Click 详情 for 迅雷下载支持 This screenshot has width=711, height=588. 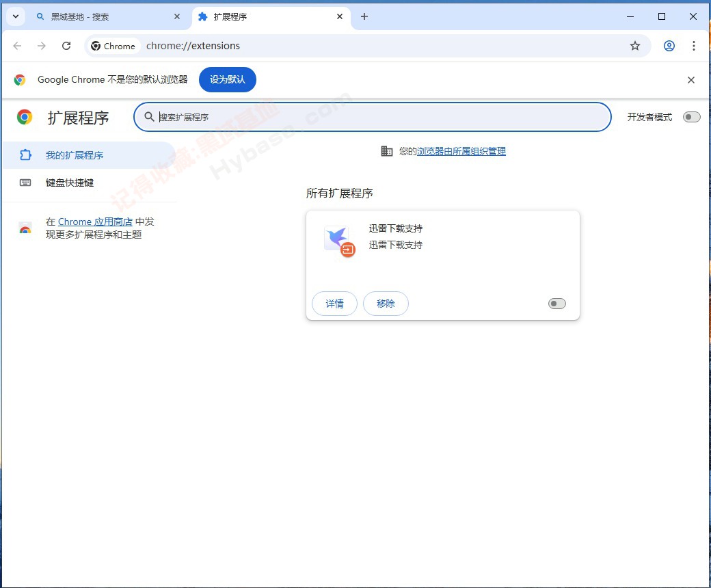334,304
